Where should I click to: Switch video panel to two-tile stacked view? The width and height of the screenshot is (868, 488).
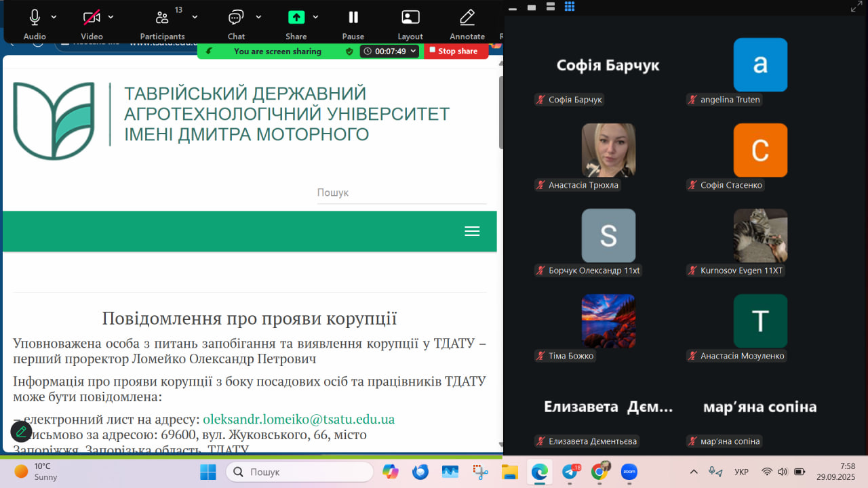point(551,7)
